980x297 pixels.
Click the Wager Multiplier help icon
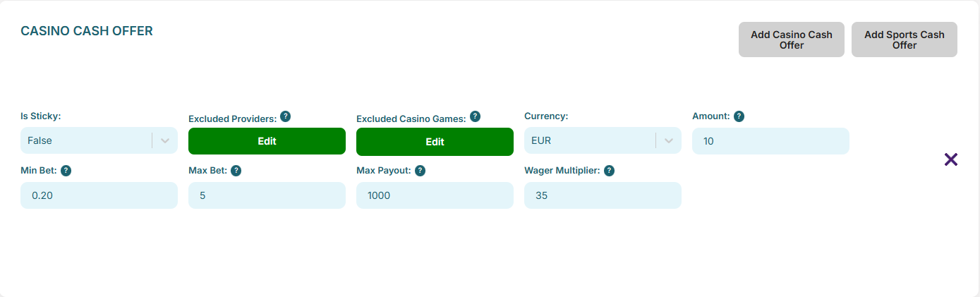[609, 171]
